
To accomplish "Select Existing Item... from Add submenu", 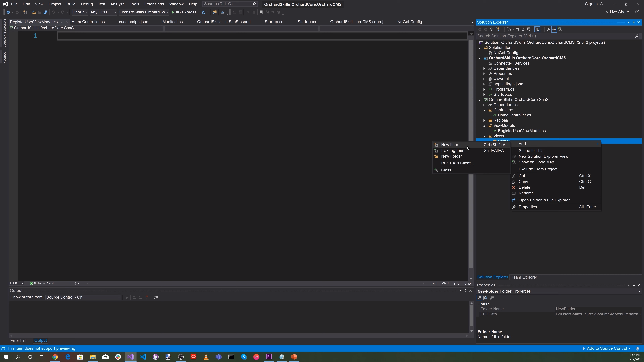I will click(x=471, y=151).
